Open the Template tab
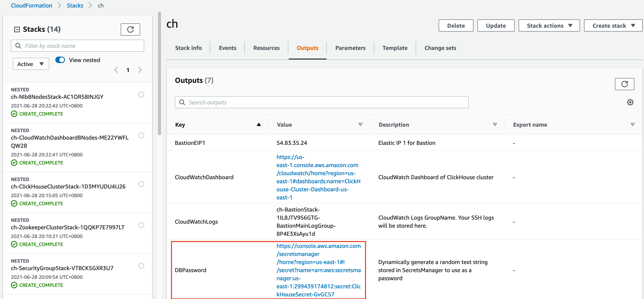 pyautogui.click(x=395, y=48)
